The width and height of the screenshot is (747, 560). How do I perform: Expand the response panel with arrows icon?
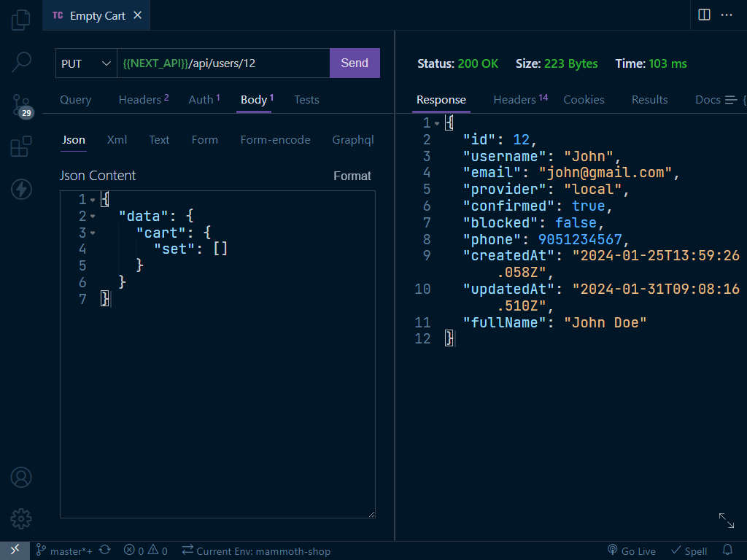tap(726, 520)
